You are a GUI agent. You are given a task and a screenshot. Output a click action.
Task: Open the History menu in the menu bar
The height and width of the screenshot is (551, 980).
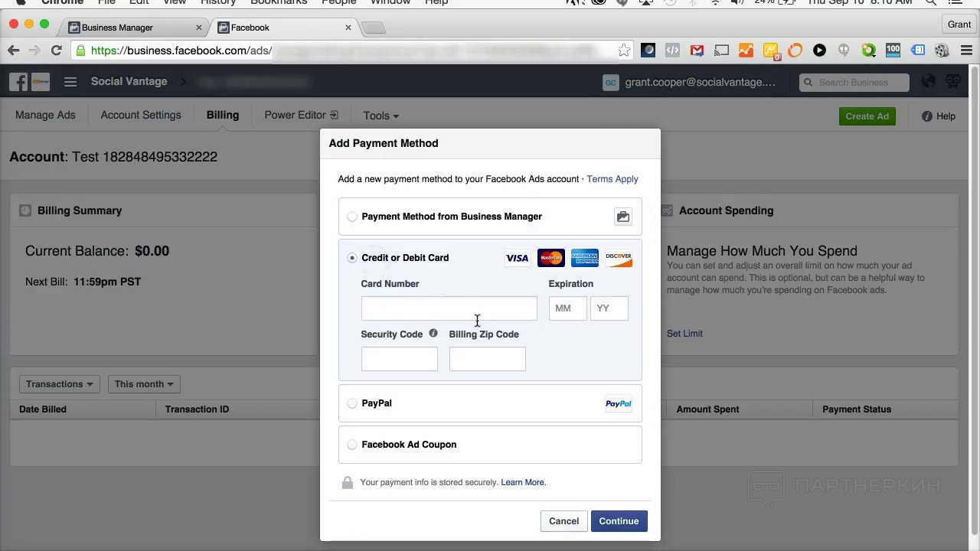click(218, 2)
